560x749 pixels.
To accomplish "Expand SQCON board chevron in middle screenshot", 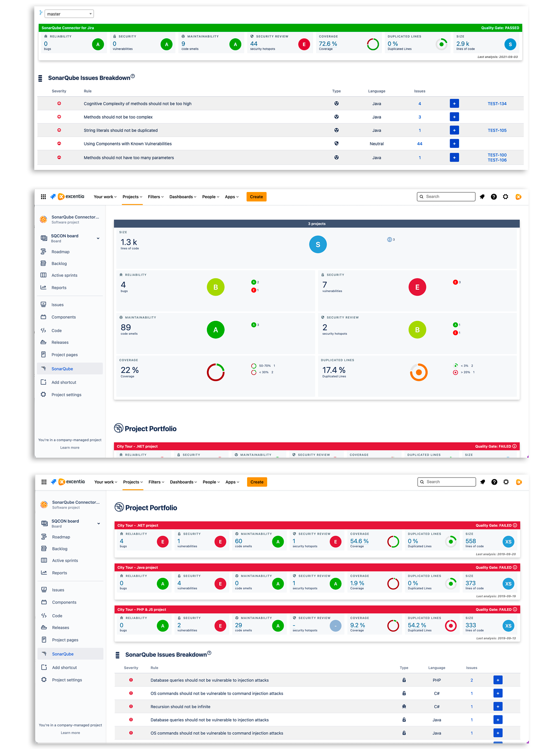I will [98, 238].
